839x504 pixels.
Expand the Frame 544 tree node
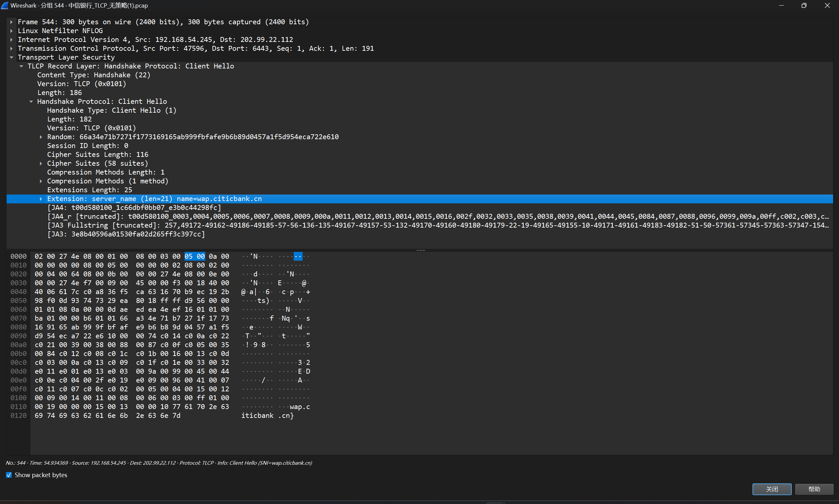click(11, 22)
